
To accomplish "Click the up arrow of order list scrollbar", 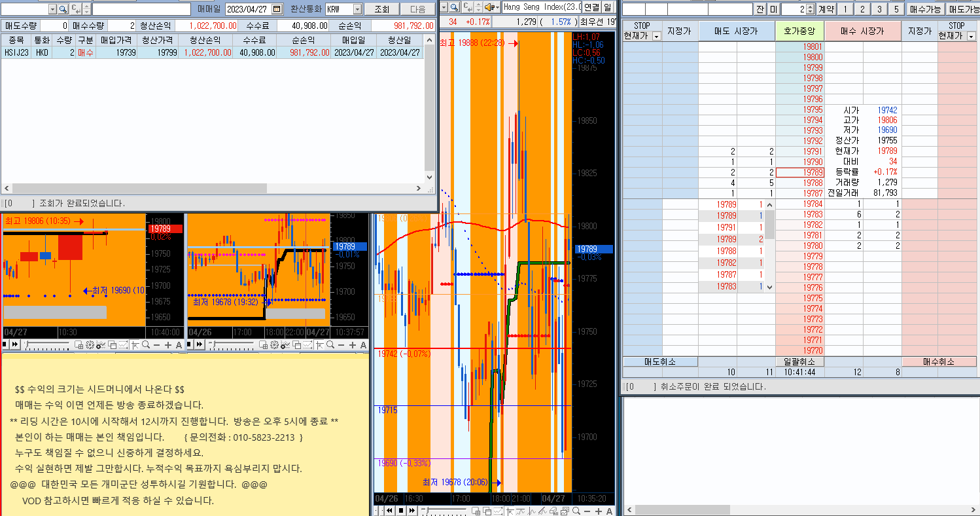I will pos(769,205).
